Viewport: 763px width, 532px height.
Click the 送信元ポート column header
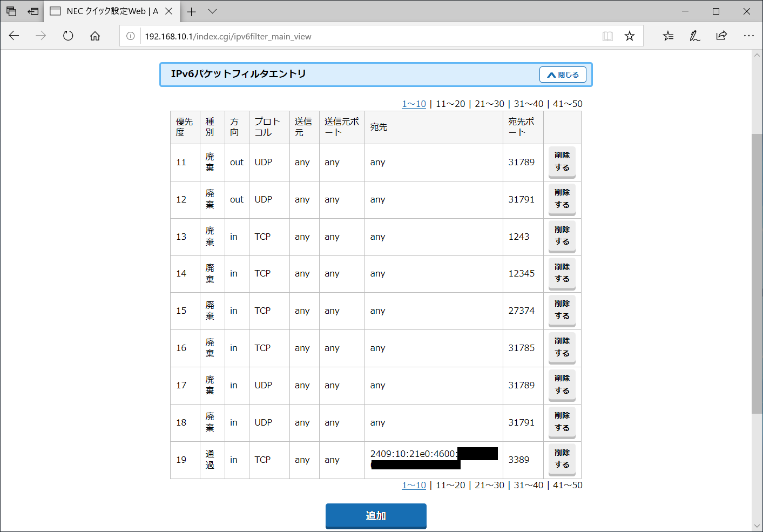(342, 127)
